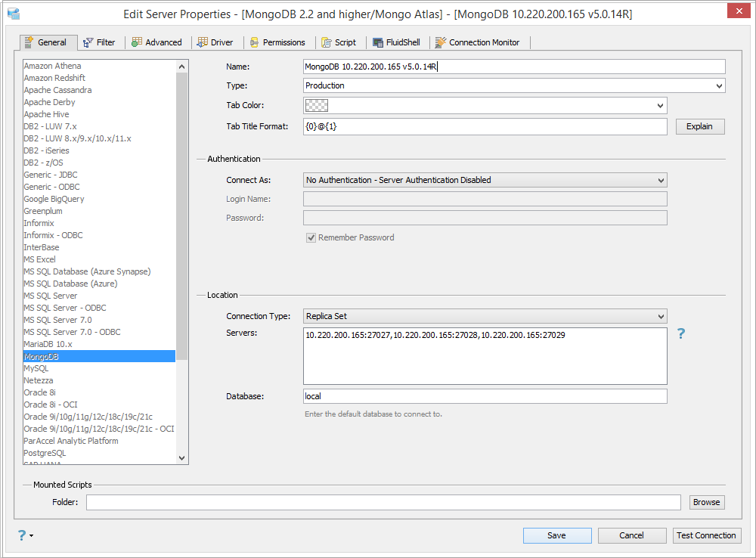Click the Explain button
This screenshot has height=558, width=756.
[x=699, y=126]
